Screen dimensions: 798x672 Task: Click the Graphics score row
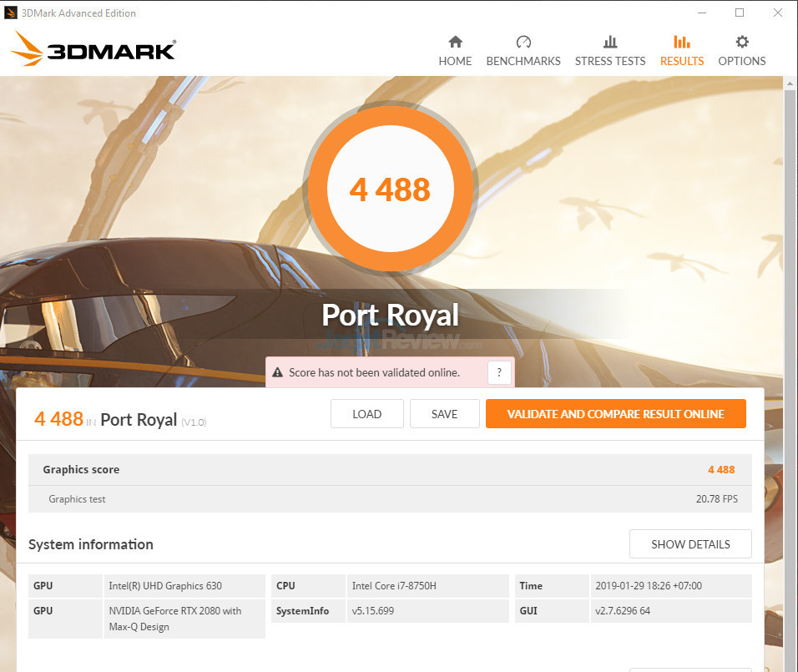pyautogui.click(x=390, y=470)
